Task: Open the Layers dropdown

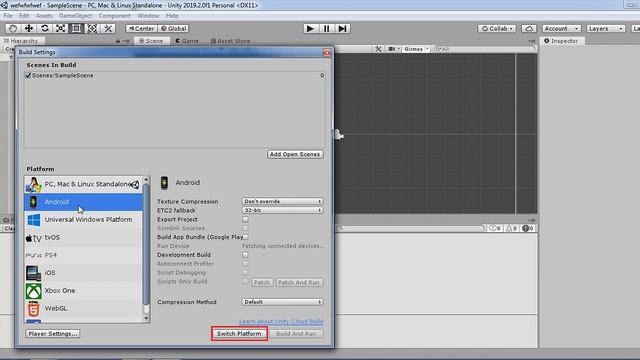Action: pos(605,29)
